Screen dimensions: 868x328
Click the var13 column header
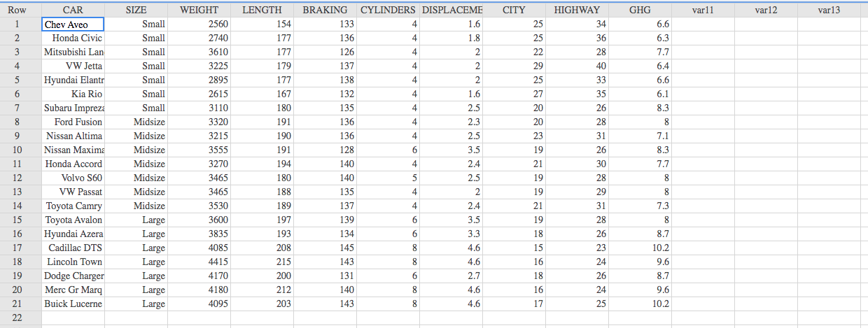pyautogui.click(x=829, y=10)
